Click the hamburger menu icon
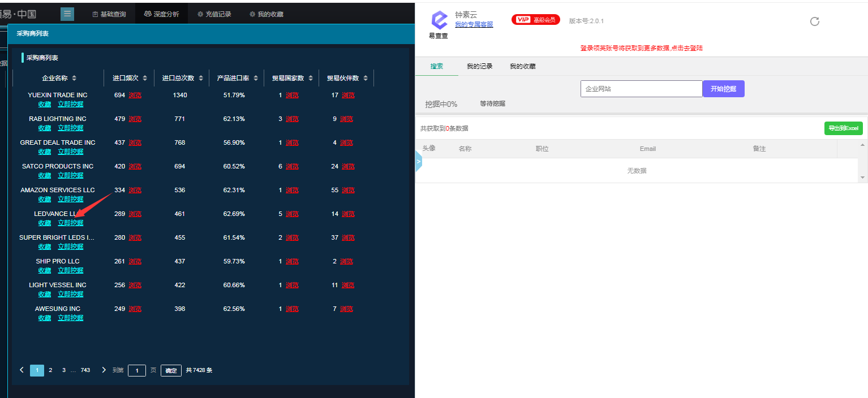Viewport: 868px width, 398px height. tap(68, 14)
